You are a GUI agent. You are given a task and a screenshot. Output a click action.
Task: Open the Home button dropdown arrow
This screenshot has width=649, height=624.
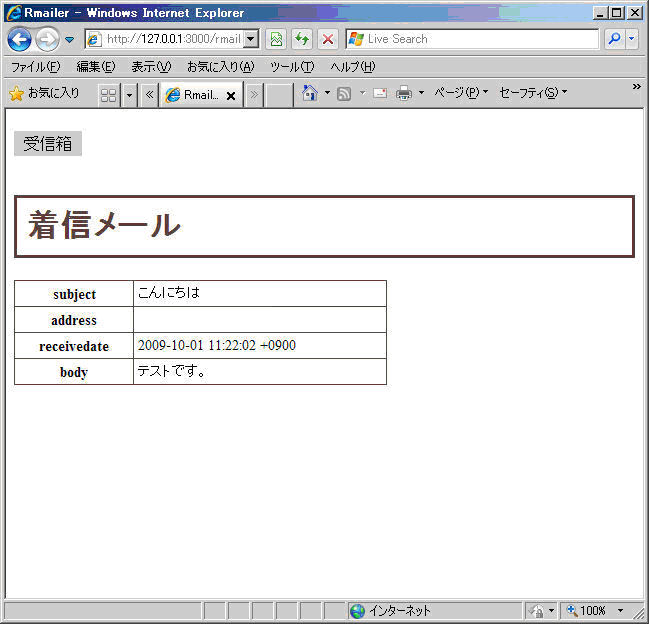[327, 93]
